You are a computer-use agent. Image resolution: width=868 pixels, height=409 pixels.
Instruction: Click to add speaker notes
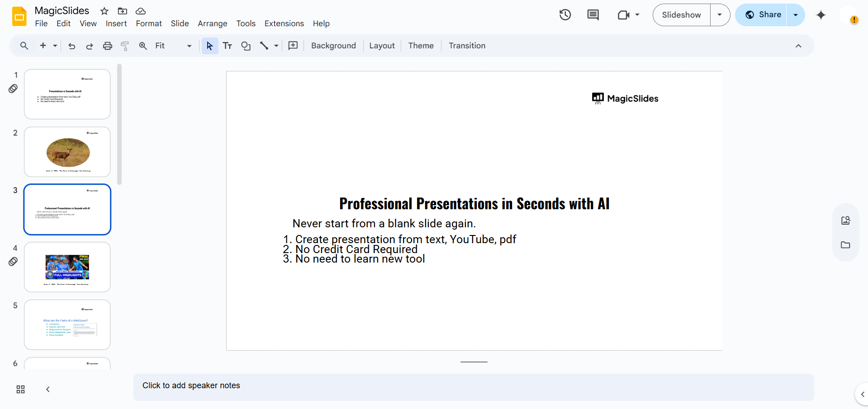tap(474, 387)
